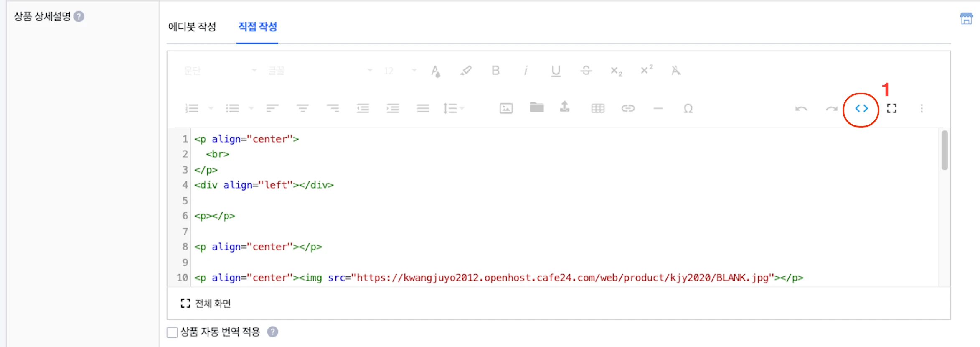Screen dimensions: 980x347
Task: Toggle underline formatting
Action: point(556,71)
